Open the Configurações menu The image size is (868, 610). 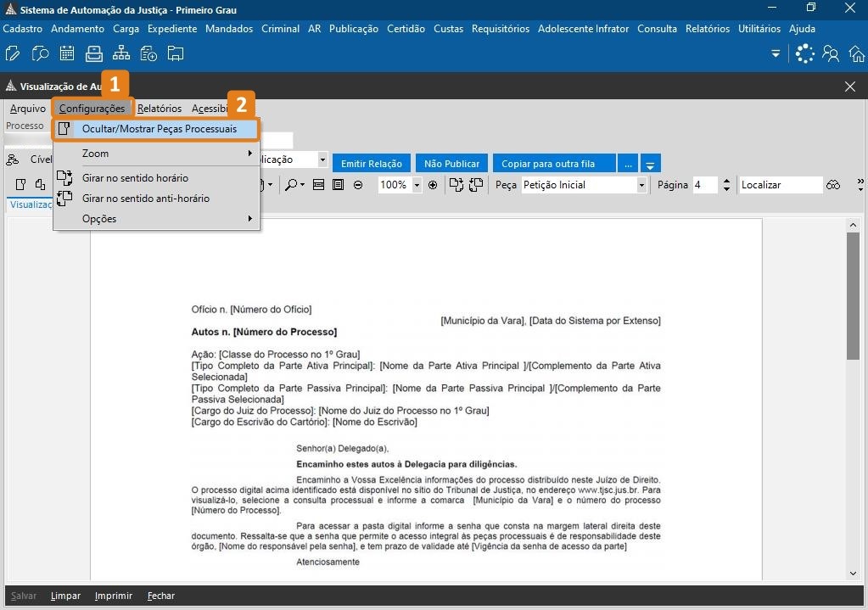point(92,109)
